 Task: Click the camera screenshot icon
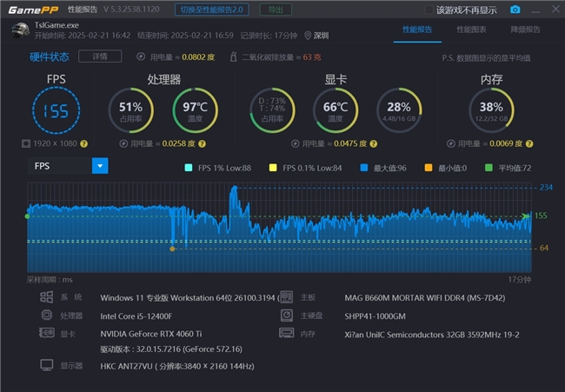click(515, 10)
